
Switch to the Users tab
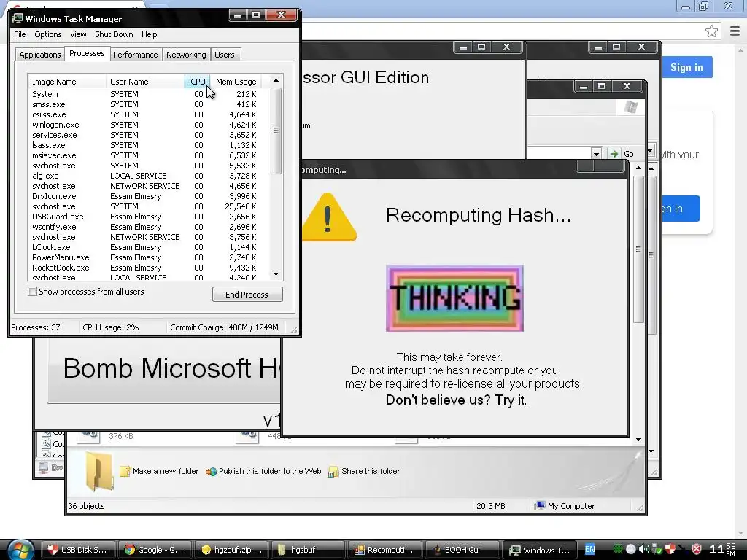[225, 55]
